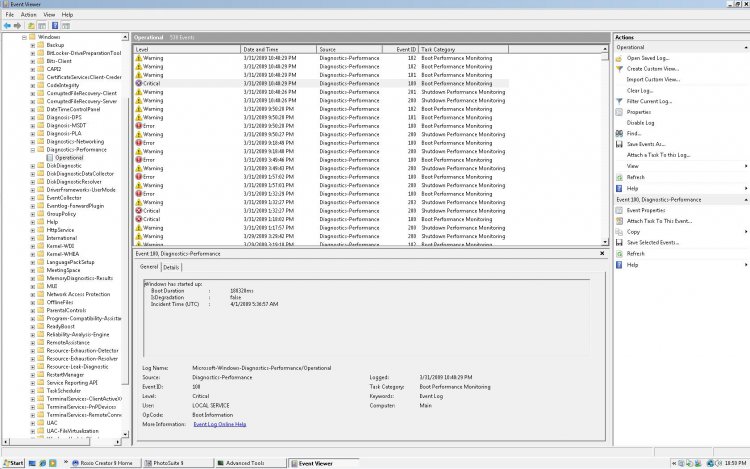This screenshot has height=469, width=750.
Task: Click the Forward arrow in the toolbar
Action: pos(18,25)
